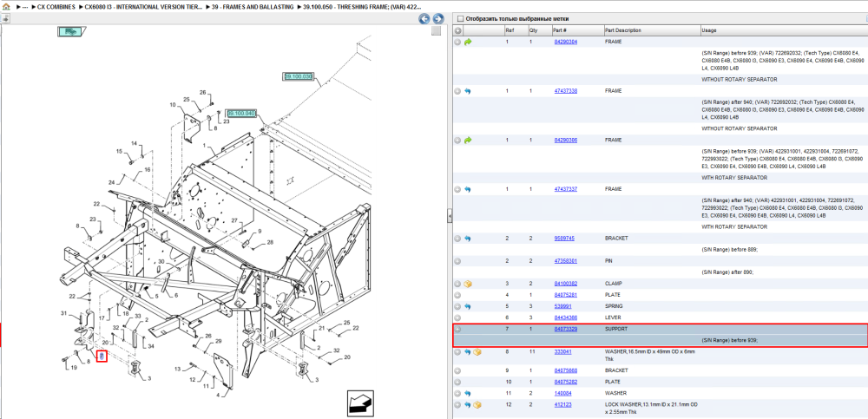Click the gray square button at diagram top-right
This screenshot has height=419, width=868.
point(436,30)
